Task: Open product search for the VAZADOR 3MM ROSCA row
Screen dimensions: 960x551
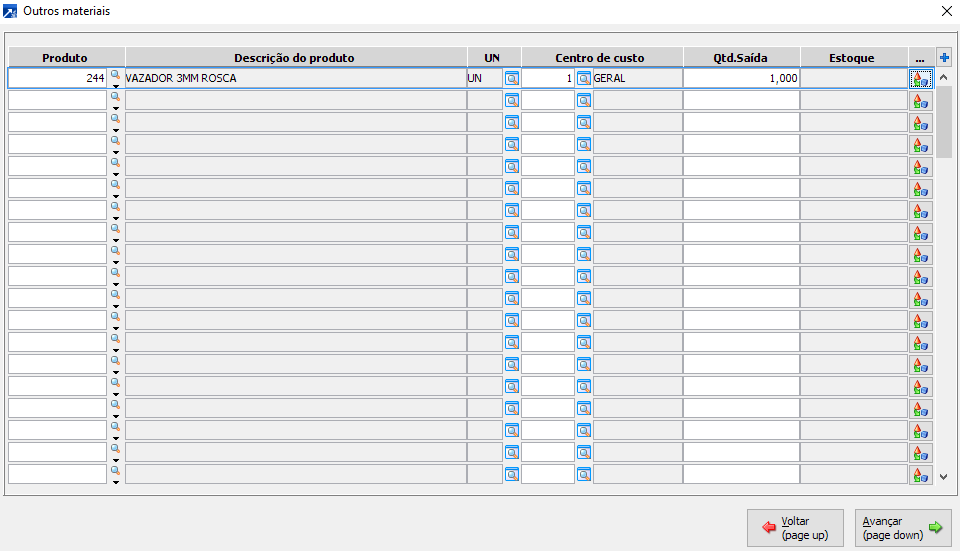Action: point(115,75)
